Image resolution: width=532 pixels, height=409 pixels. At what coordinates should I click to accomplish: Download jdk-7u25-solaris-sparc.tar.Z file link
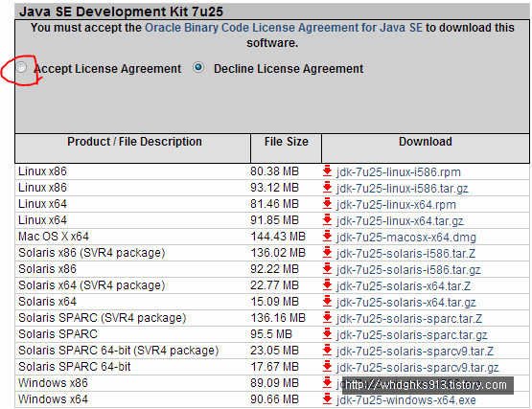point(409,319)
